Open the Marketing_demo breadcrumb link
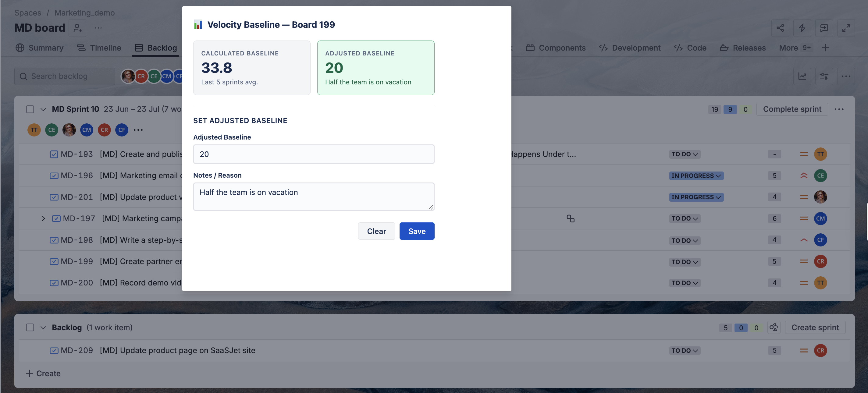Screen dimensions: 868x393 coord(85,13)
